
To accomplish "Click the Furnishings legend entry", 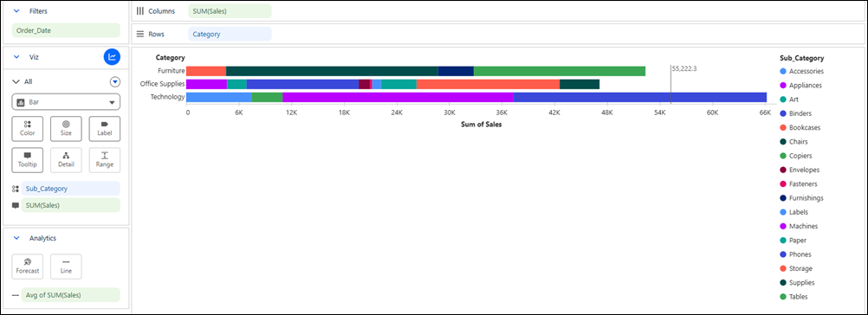I will [801, 198].
